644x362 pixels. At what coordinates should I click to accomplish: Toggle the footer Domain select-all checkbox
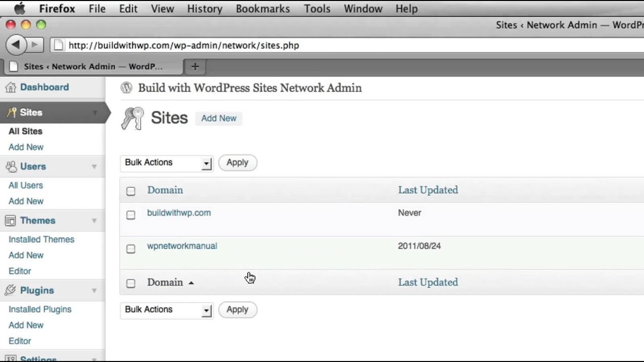point(131,284)
